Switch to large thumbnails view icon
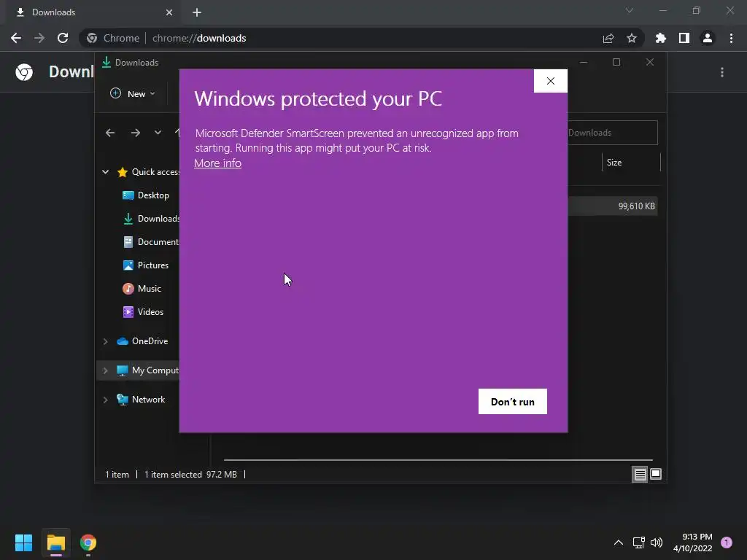Image resolution: width=747 pixels, height=560 pixels. [656, 474]
